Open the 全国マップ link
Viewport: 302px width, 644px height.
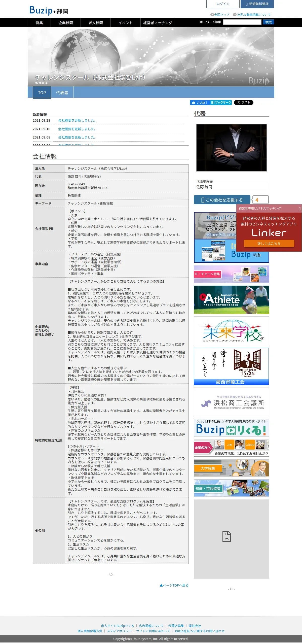point(220,15)
